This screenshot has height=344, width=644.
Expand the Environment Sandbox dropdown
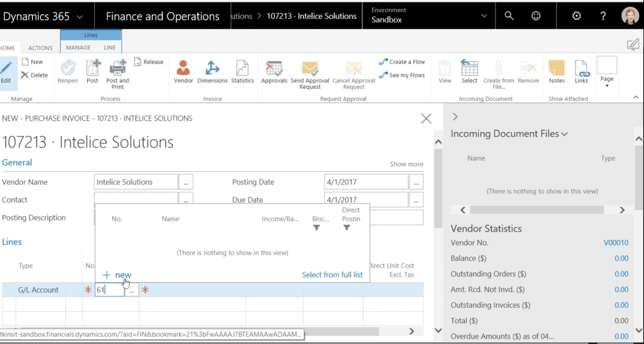pyautogui.click(x=484, y=16)
